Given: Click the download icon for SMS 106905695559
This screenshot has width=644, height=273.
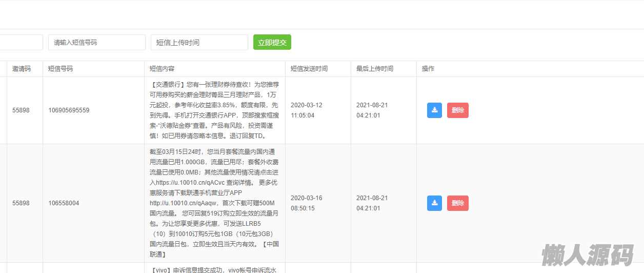Looking at the screenshot, I should pyautogui.click(x=434, y=110).
